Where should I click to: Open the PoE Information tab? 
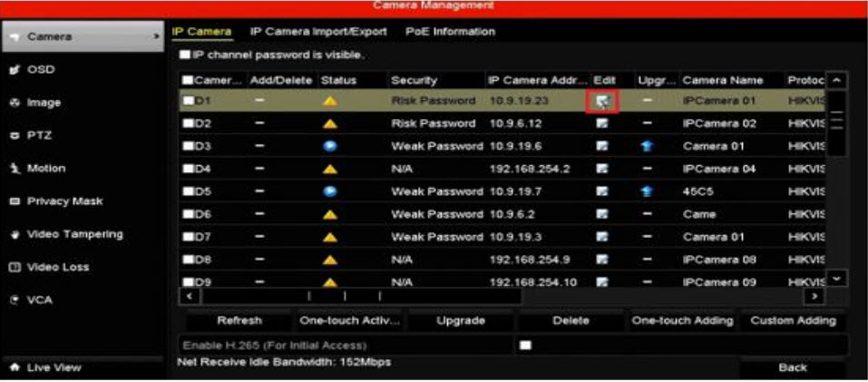coord(450,32)
